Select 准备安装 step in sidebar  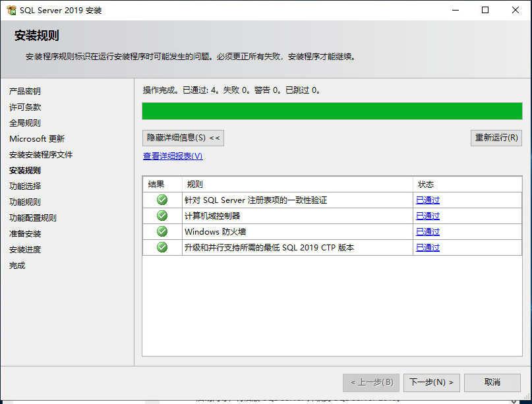tap(25, 234)
